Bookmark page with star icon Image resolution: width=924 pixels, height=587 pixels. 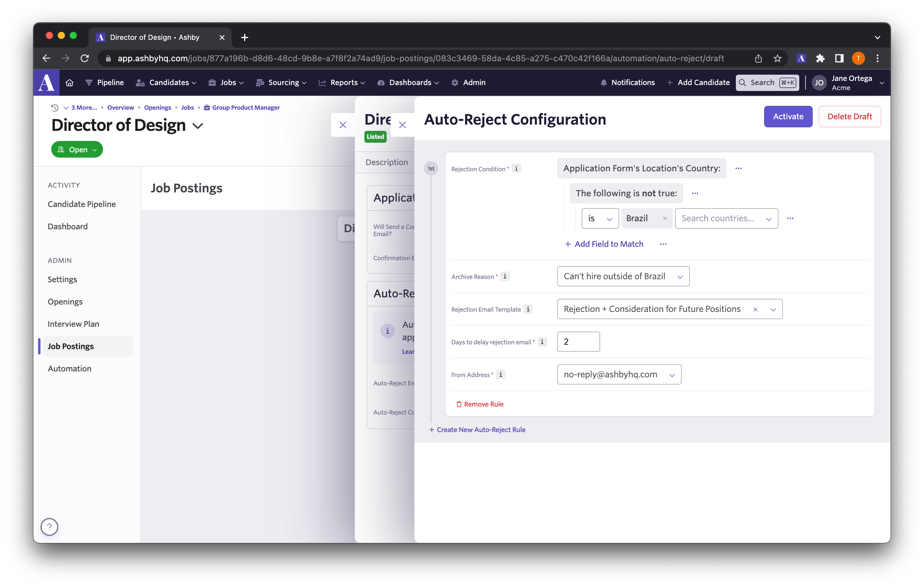click(777, 58)
